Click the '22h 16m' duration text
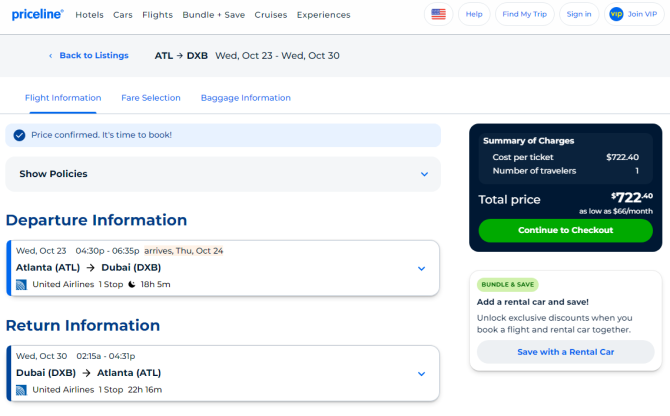 [145, 390]
